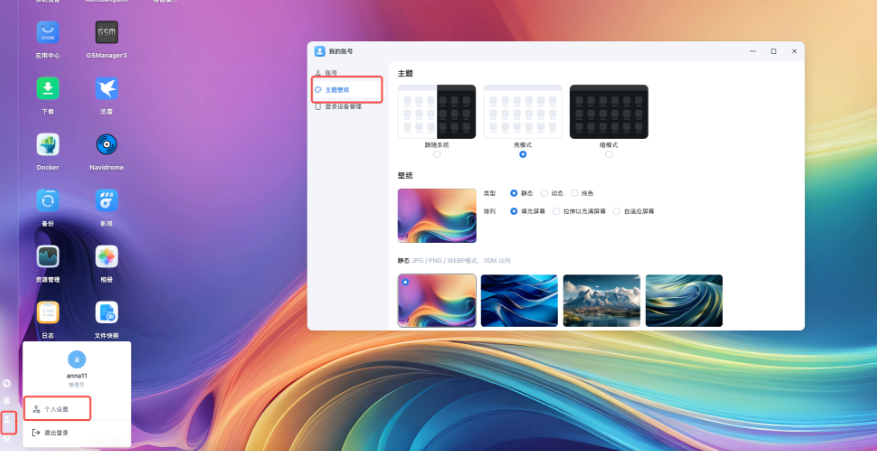Open notifications bell in left dock
Viewport: 877px width, 451px height.
click(x=7, y=401)
